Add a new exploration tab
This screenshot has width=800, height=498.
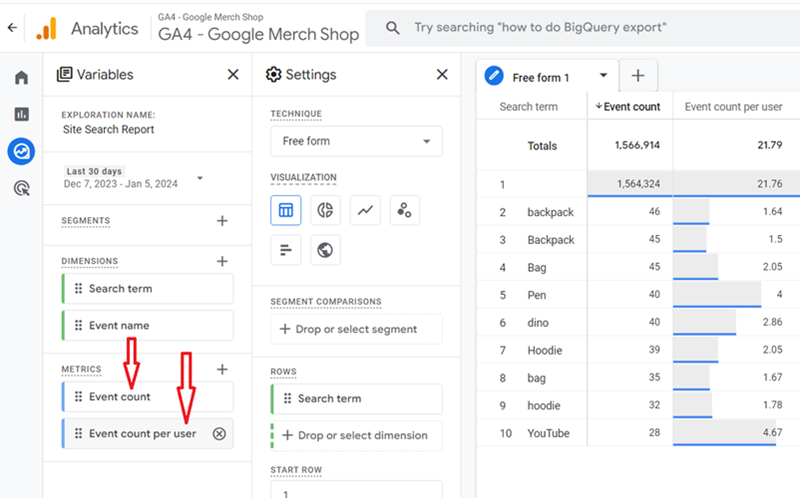638,76
